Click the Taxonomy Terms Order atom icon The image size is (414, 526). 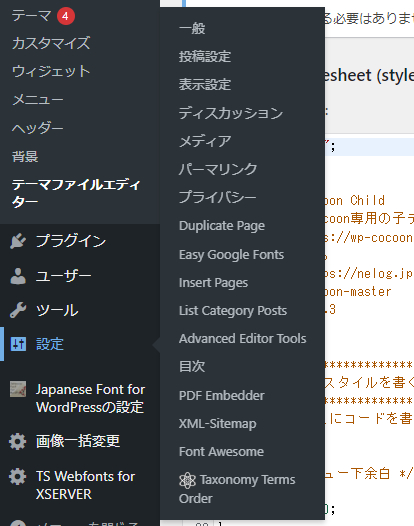click(x=187, y=480)
